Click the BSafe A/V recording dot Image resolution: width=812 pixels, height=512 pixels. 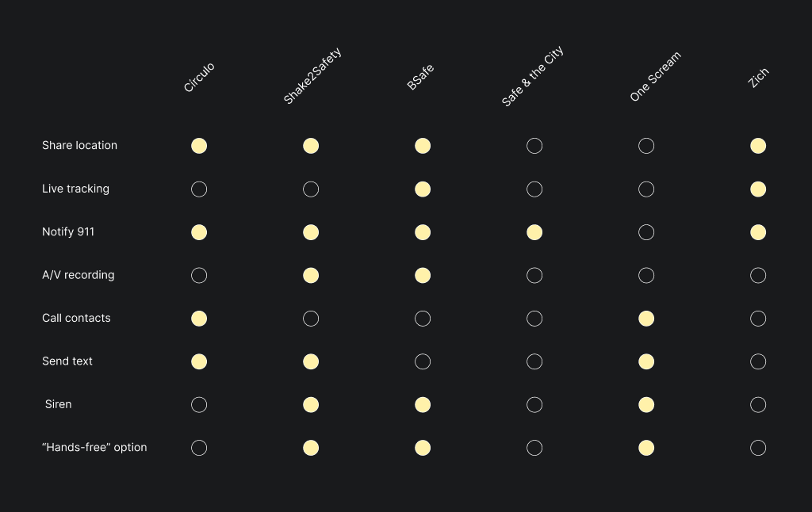coord(423,276)
